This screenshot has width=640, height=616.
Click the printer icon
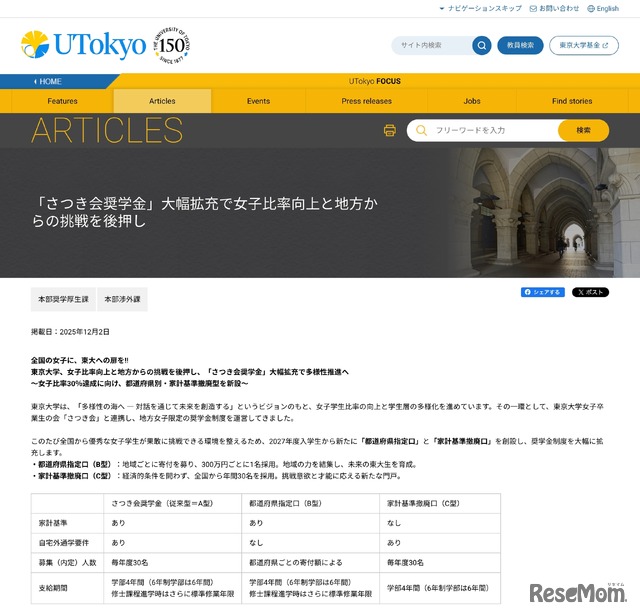389,130
